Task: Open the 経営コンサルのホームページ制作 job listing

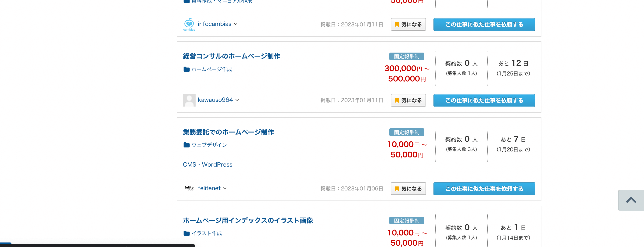Action: pyautogui.click(x=231, y=56)
